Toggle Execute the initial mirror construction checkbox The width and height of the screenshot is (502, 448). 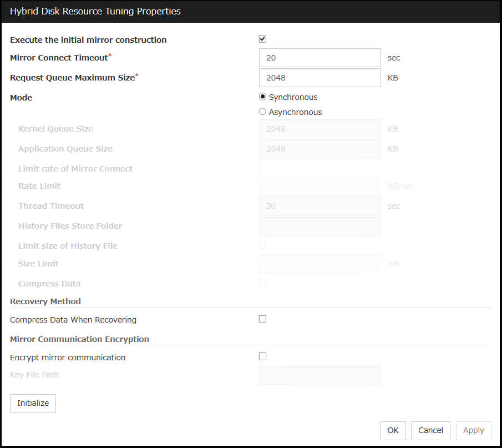[263, 39]
